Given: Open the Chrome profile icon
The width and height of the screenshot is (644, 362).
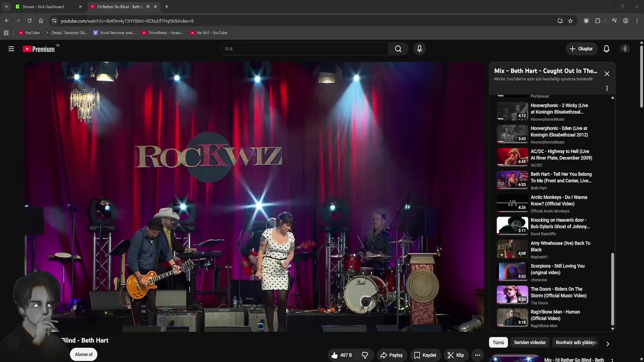Looking at the screenshot, I should click(625, 21).
